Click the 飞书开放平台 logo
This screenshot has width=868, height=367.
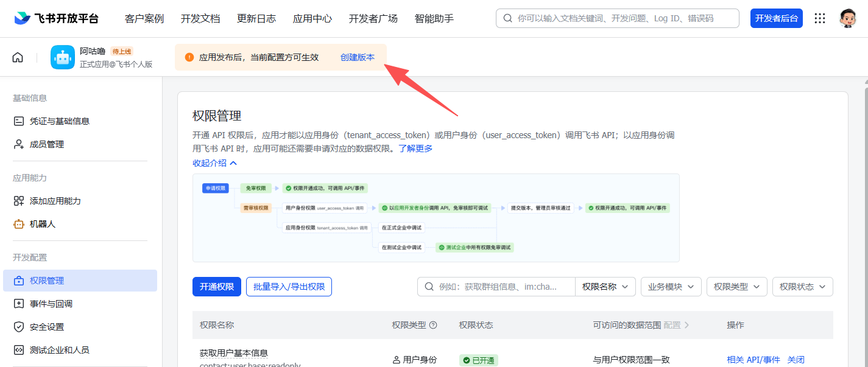click(x=56, y=18)
